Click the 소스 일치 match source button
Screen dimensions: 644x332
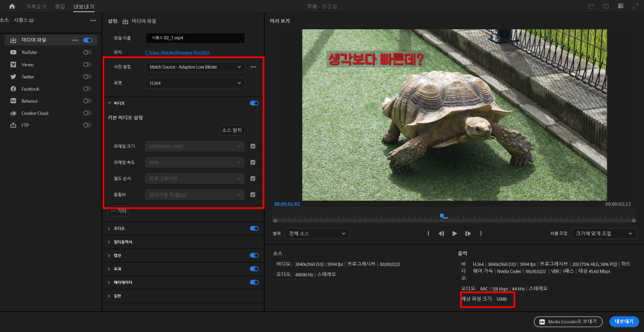coord(233,130)
